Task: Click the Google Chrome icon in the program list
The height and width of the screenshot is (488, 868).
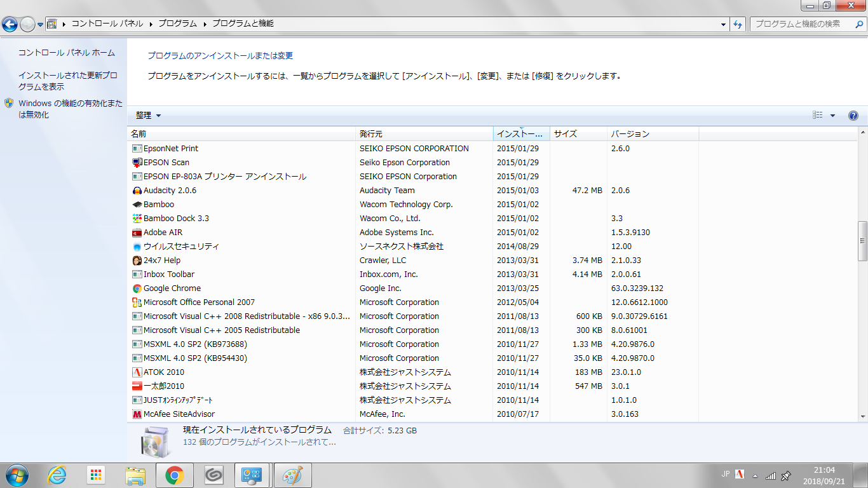Action: (137, 288)
